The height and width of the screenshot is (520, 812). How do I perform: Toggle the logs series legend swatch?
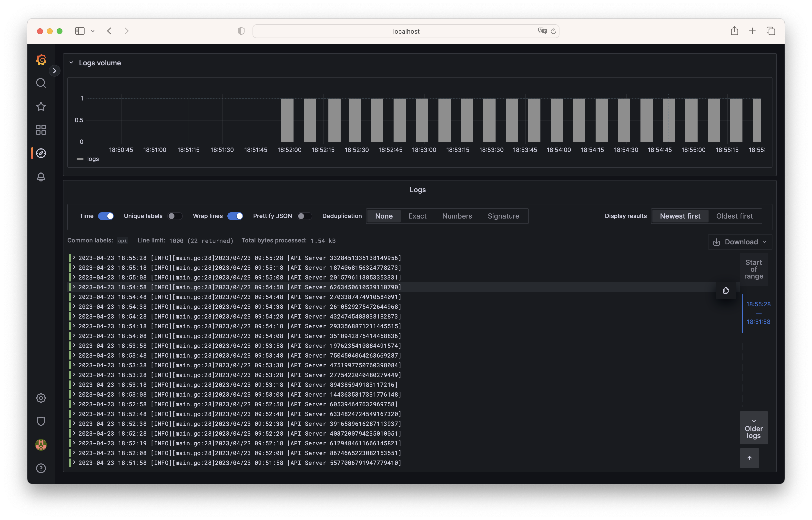(80, 159)
